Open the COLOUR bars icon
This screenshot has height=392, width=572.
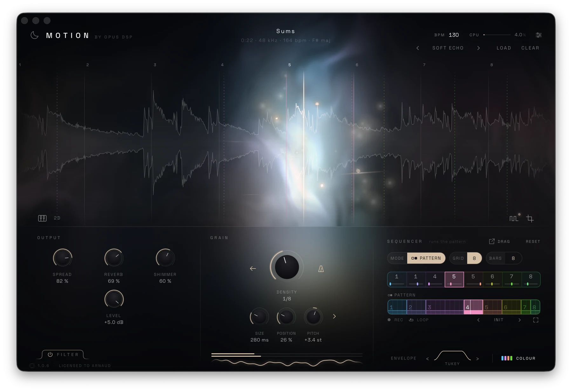507,358
